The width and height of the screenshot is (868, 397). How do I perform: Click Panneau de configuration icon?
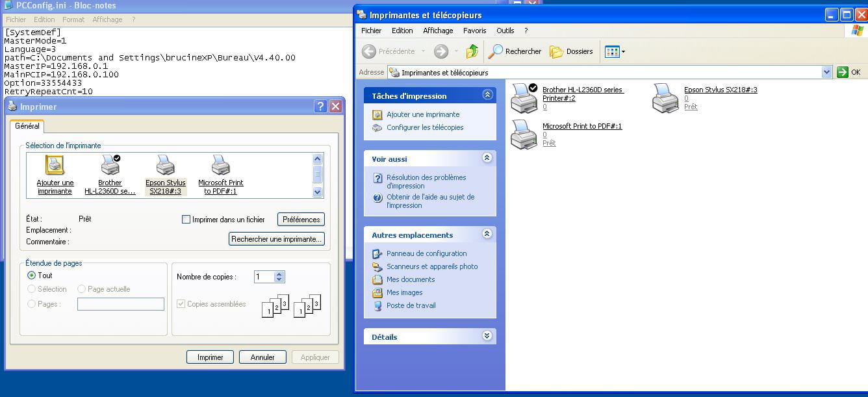point(377,253)
